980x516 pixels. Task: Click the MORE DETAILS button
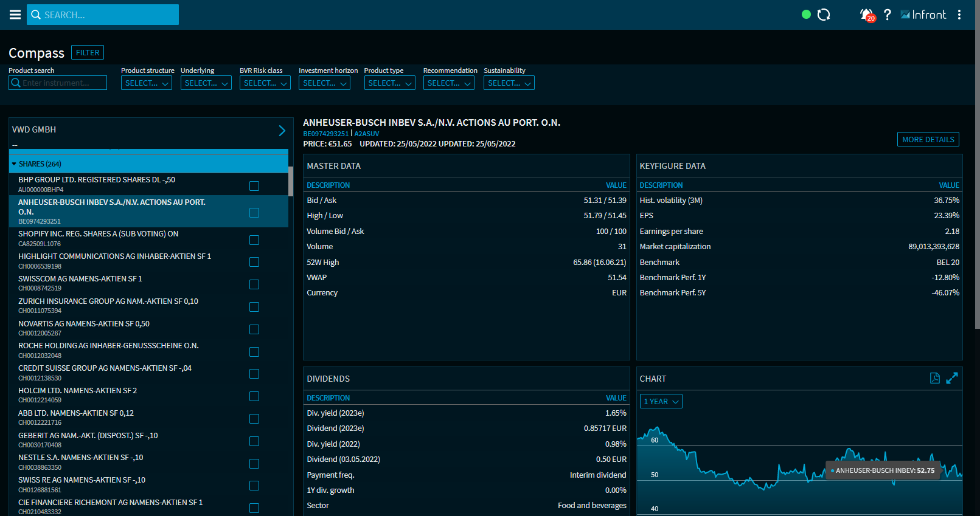[x=928, y=140]
